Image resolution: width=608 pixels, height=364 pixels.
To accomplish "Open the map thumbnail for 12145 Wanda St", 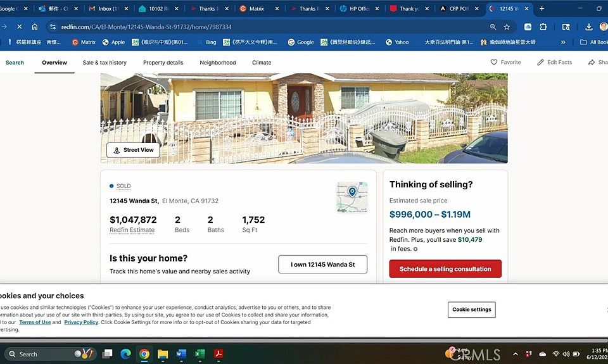I will 352,198.
